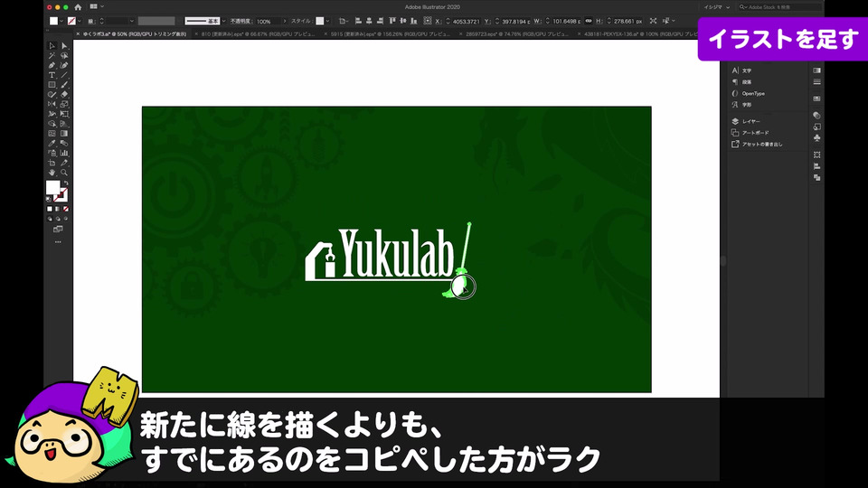Toggle constrain width and height proportions link
Screen dimensions: 868x488
click(589, 21)
